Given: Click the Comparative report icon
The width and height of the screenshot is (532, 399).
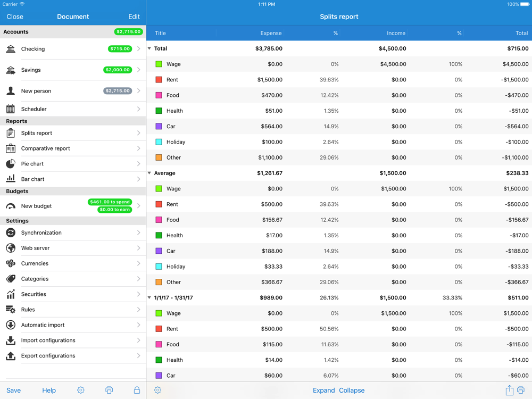Looking at the screenshot, I should (x=11, y=148).
